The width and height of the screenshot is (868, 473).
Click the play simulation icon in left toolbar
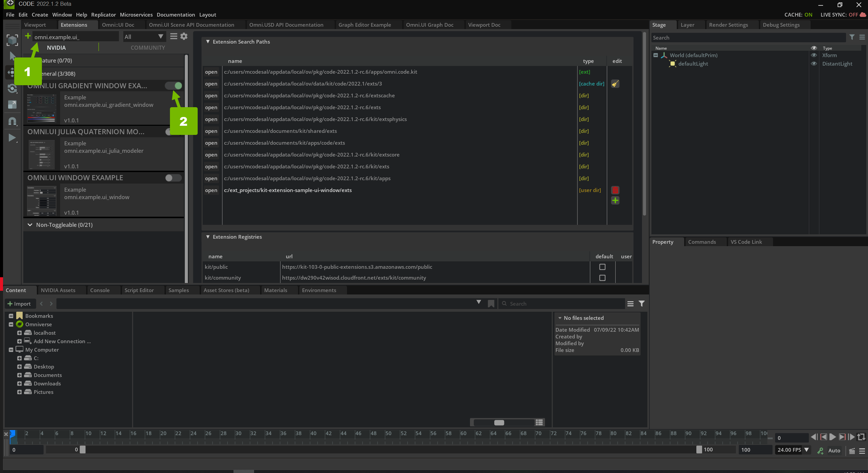pos(12,138)
